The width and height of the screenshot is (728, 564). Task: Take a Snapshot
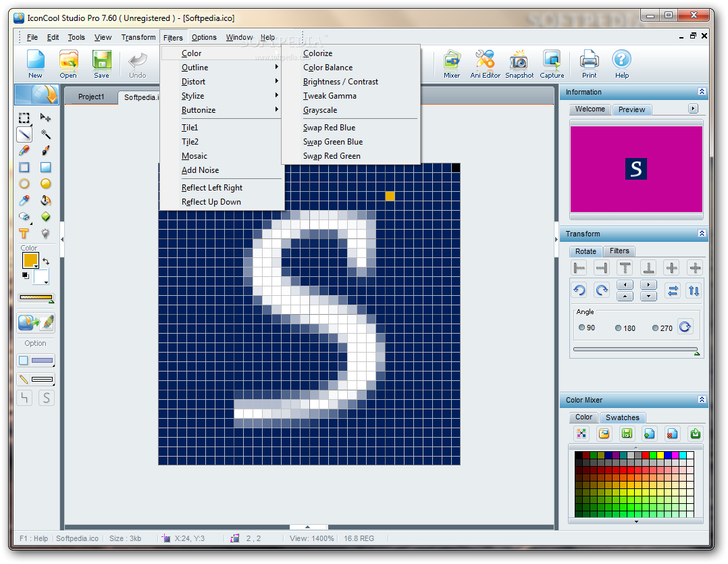click(x=519, y=64)
